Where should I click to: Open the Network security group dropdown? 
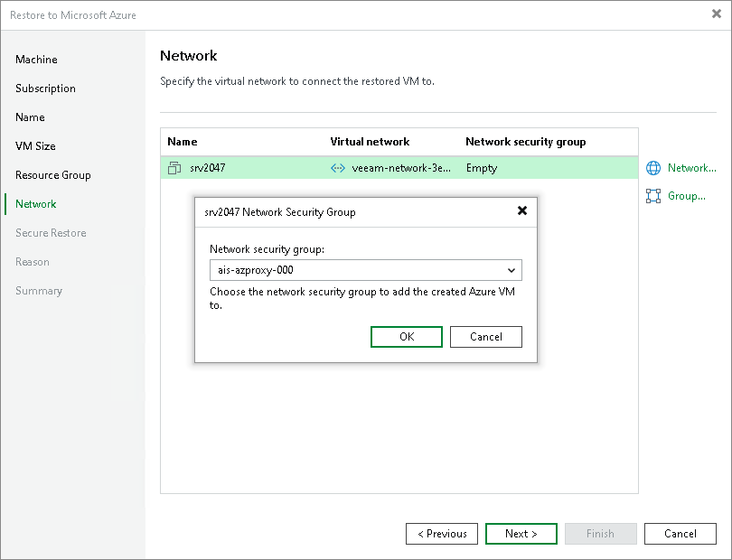pos(365,270)
